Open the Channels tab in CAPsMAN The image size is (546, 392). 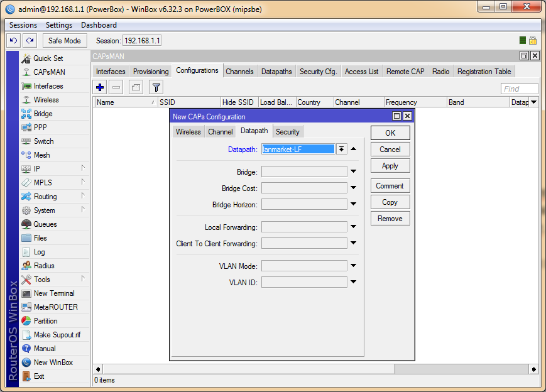[x=239, y=72]
